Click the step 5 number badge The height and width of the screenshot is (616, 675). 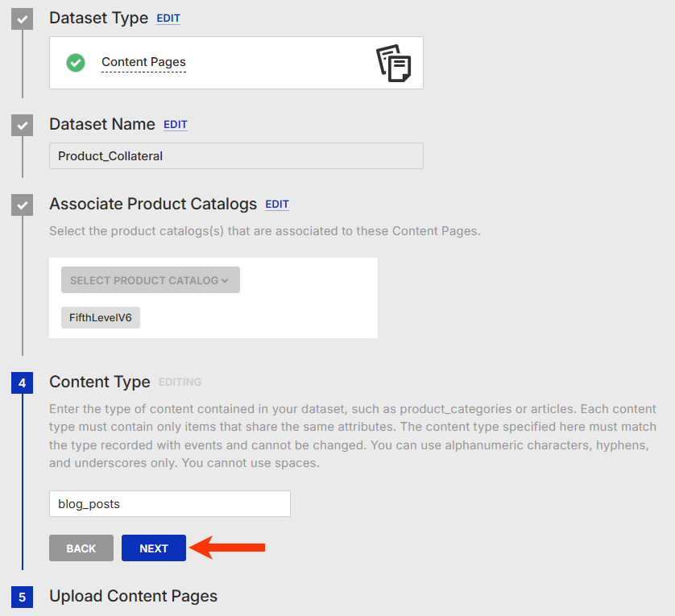22,597
